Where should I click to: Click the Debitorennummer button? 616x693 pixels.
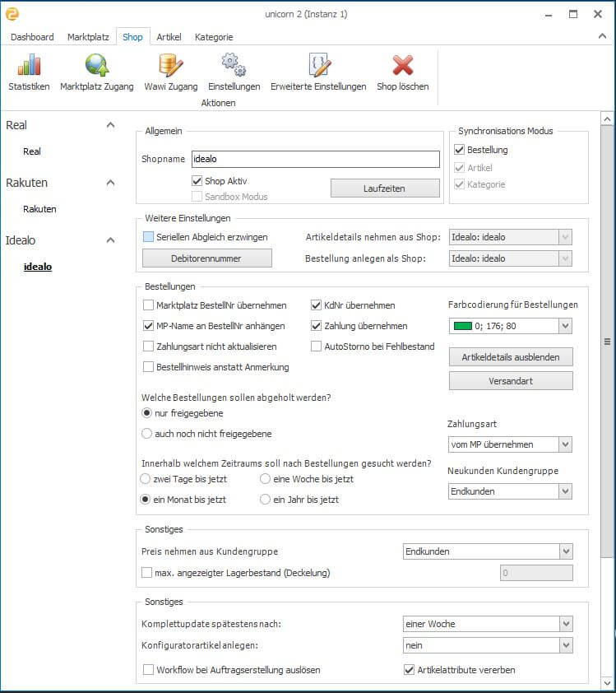point(206,258)
